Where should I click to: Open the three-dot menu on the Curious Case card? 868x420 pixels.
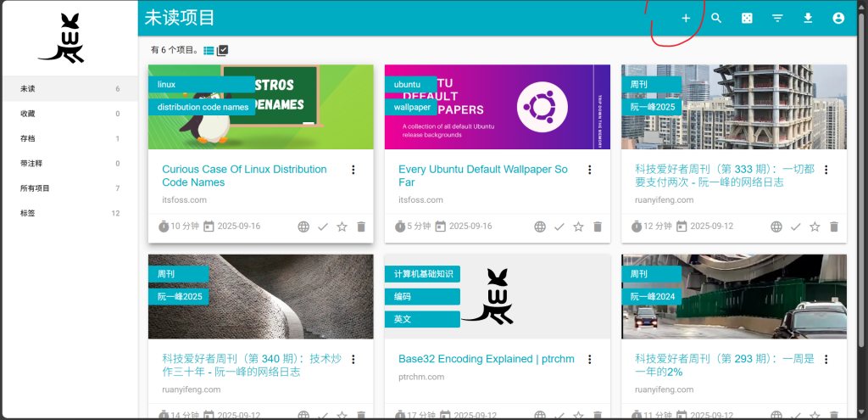353,170
